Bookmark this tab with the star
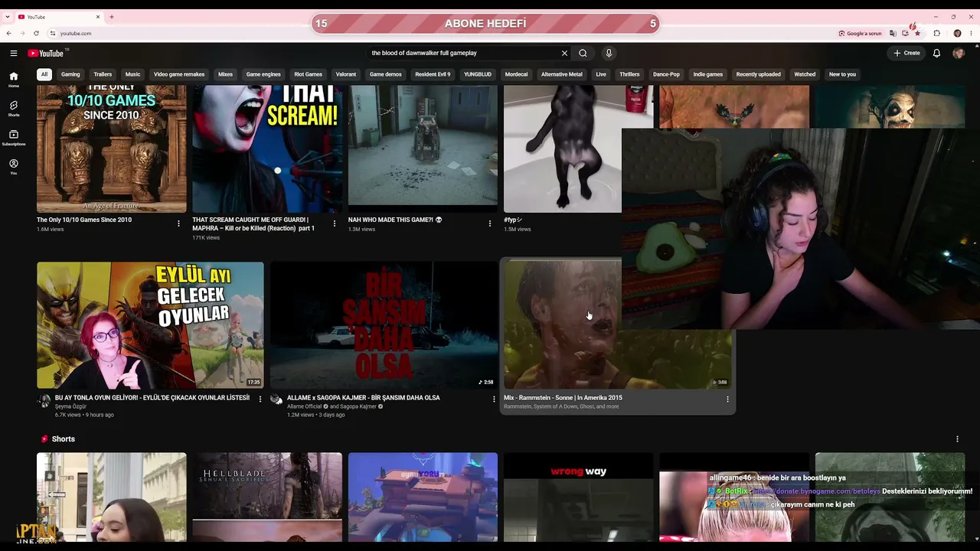The width and height of the screenshot is (980, 551). [917, 33]
